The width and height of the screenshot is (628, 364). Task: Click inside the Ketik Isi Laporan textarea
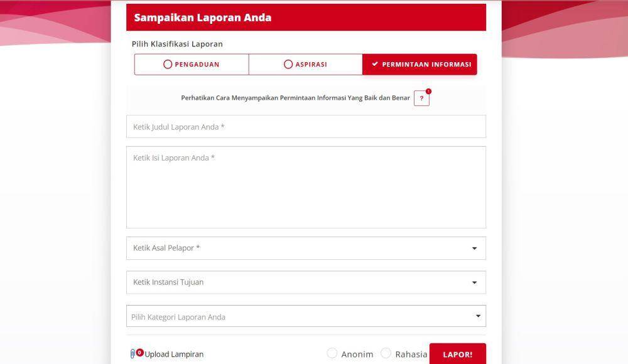306,188
